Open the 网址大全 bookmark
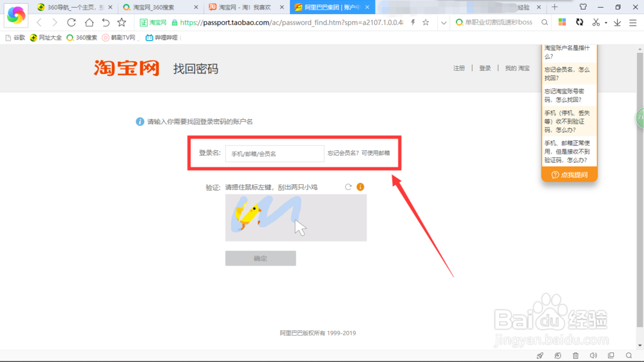The height and width of the screenshot is (362, 644). coord(46,37)
